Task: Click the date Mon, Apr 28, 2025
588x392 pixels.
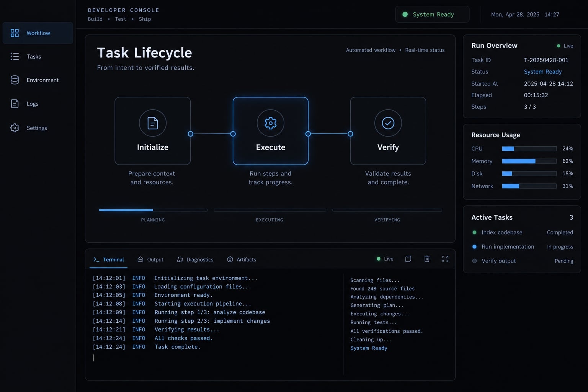Action: click(x=515, y=15)
